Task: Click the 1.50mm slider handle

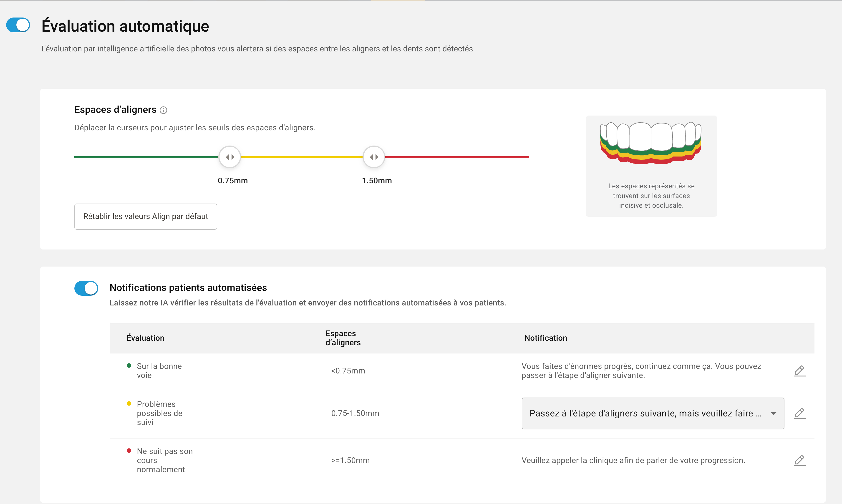Action: pos(374,157)
